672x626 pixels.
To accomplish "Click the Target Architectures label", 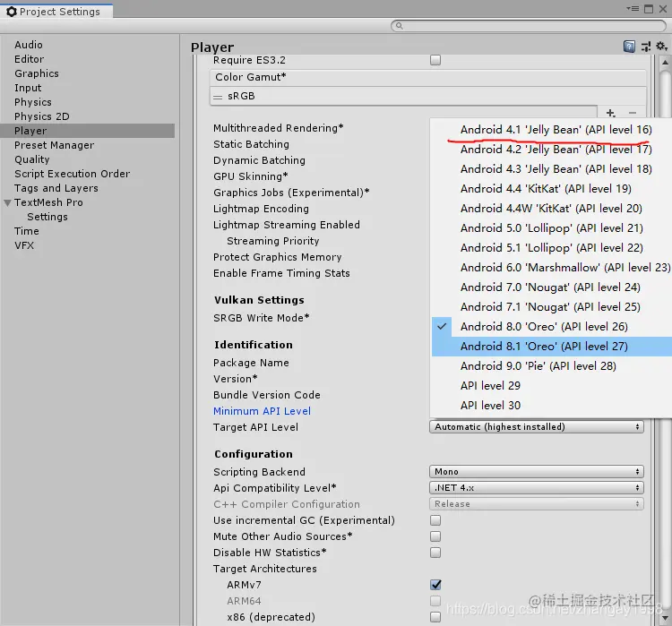I will [x=265, y=569].
